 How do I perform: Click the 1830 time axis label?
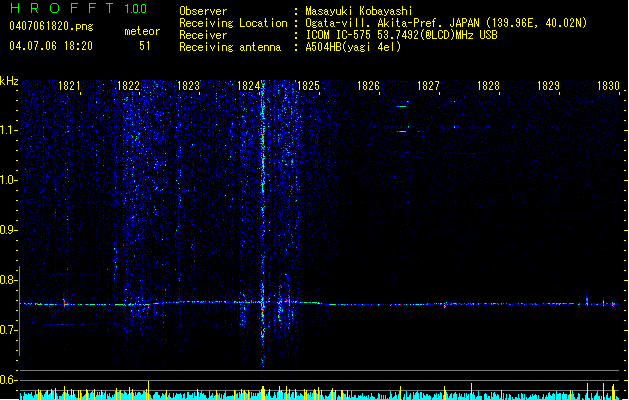[x=608, y=86]
